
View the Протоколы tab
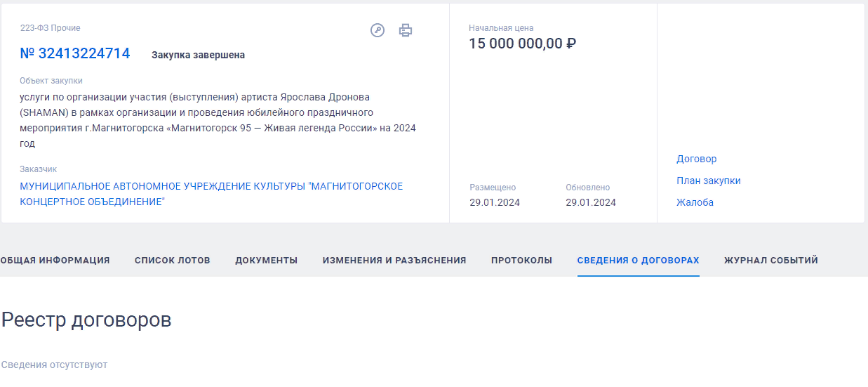coord(521,260)
